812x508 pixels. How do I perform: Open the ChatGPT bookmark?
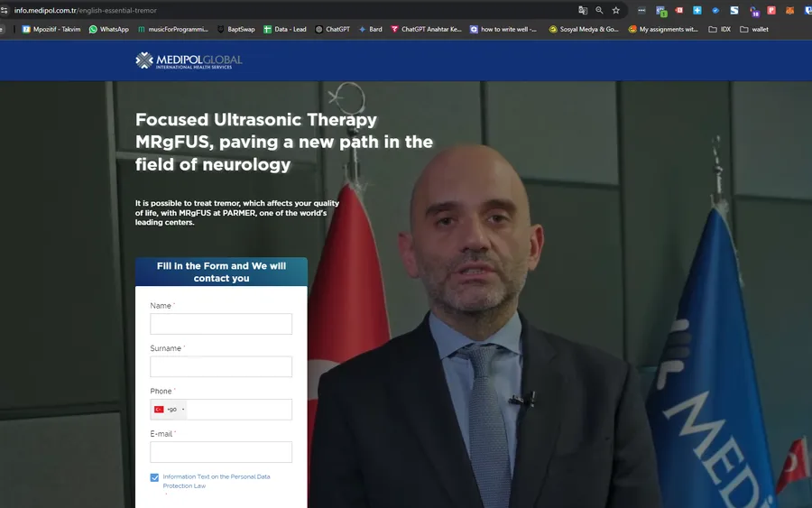pos(332,30)
